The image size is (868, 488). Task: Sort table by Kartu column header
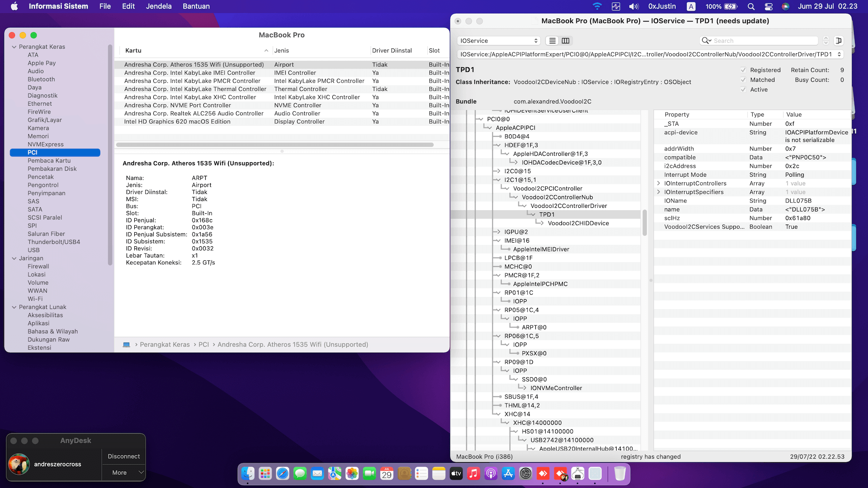[x=196, y=51]
